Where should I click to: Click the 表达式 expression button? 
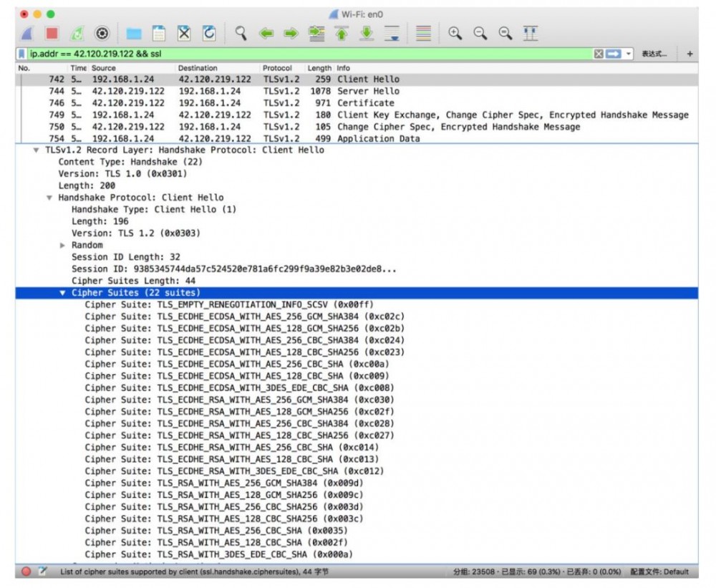[654, 54]
